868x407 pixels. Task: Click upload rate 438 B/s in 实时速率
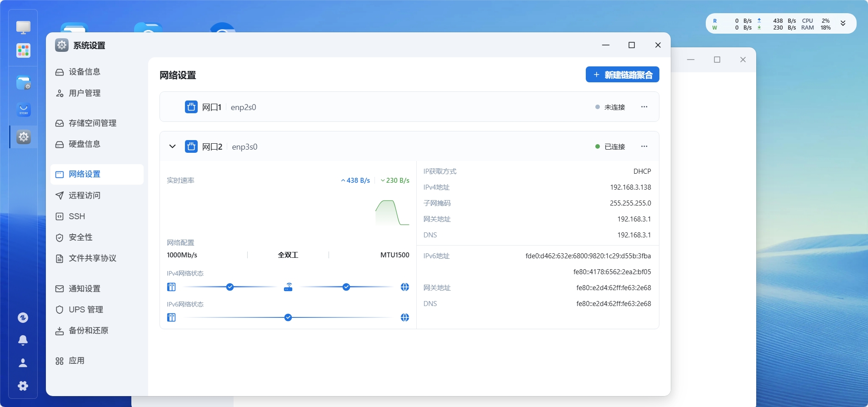click(x=355, y=181)
